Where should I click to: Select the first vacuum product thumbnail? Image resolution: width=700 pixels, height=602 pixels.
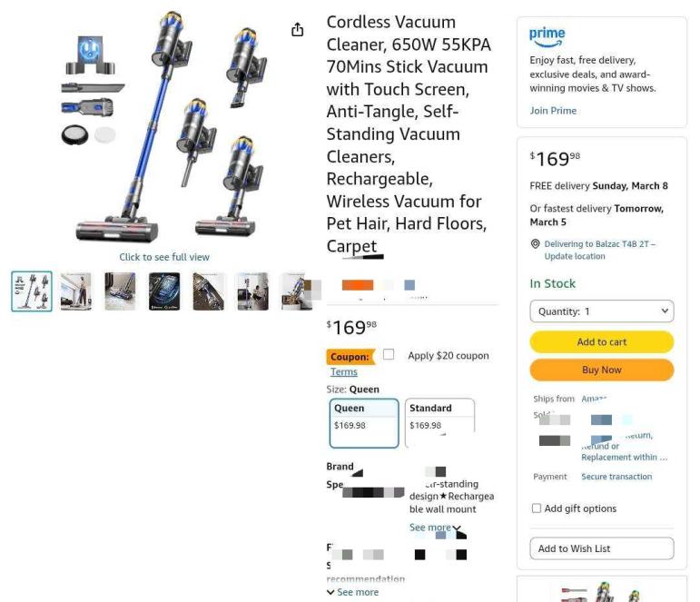click(32, 291)
